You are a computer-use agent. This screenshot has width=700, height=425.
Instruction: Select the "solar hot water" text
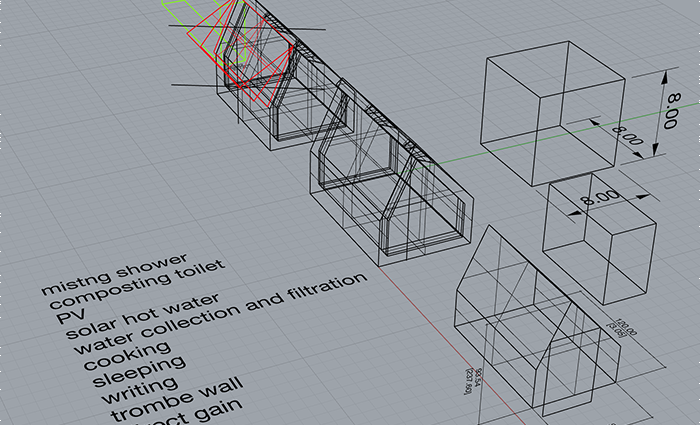click(x=143, y=316)
